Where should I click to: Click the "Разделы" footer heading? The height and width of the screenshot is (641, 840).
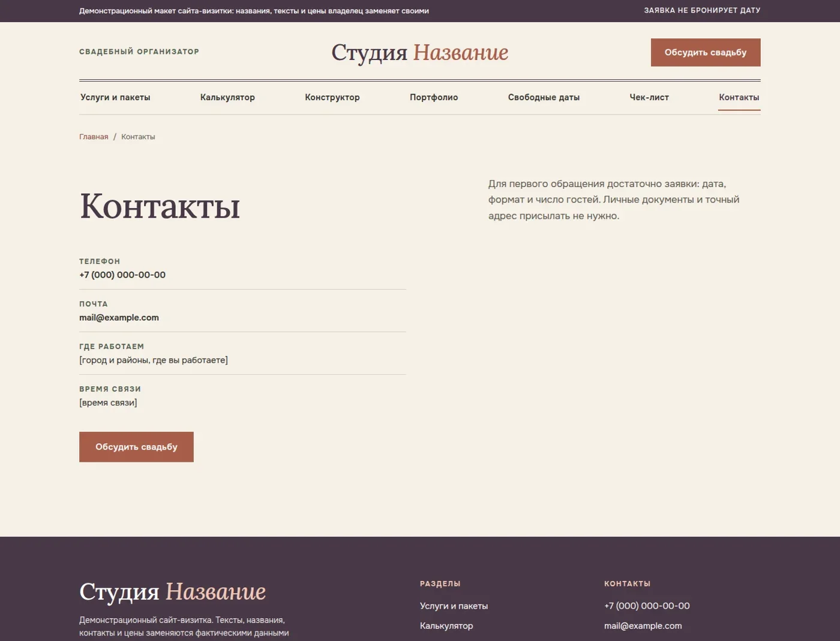pos(440,583)
